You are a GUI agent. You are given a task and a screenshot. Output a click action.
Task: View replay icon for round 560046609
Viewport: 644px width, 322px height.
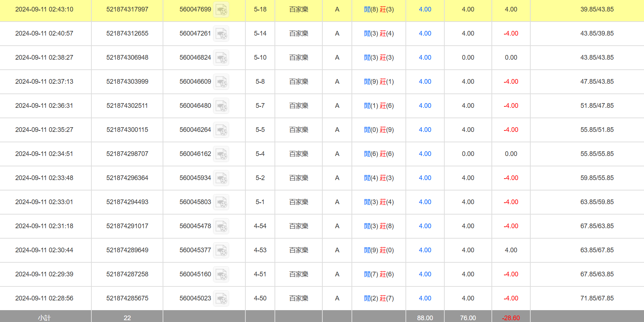click(221, 82)
